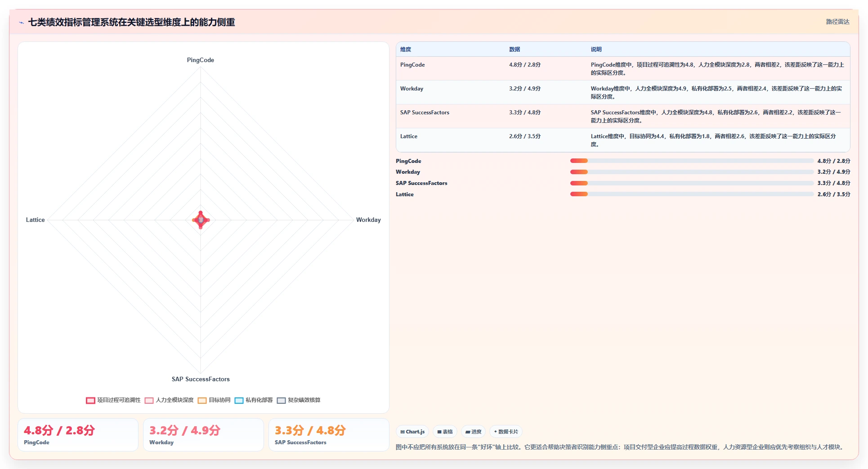Click the Lattice维度中 description in the table
This screenshot has width=868, height=469.
click(x=713, y=140)
